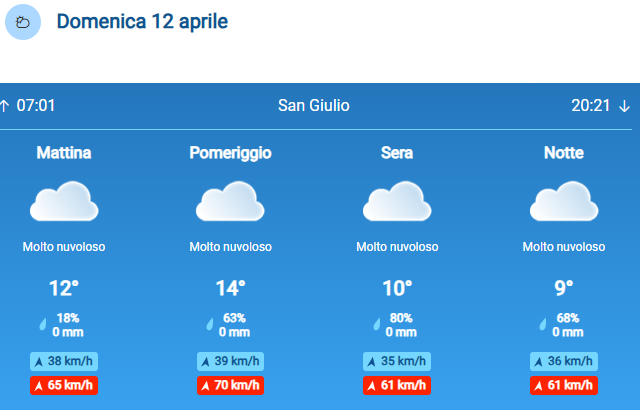
Task: Click the Sera 35 km/h wind badge
Action: 397,361
